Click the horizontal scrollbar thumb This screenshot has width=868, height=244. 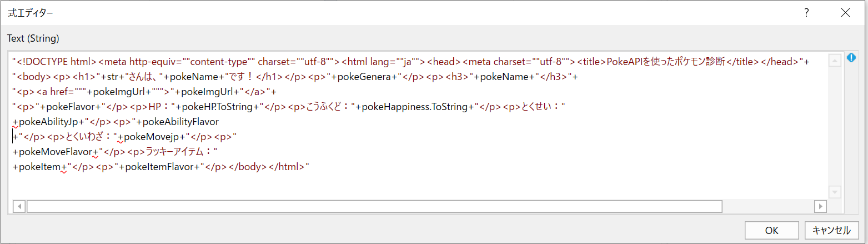tap(374, 206)
